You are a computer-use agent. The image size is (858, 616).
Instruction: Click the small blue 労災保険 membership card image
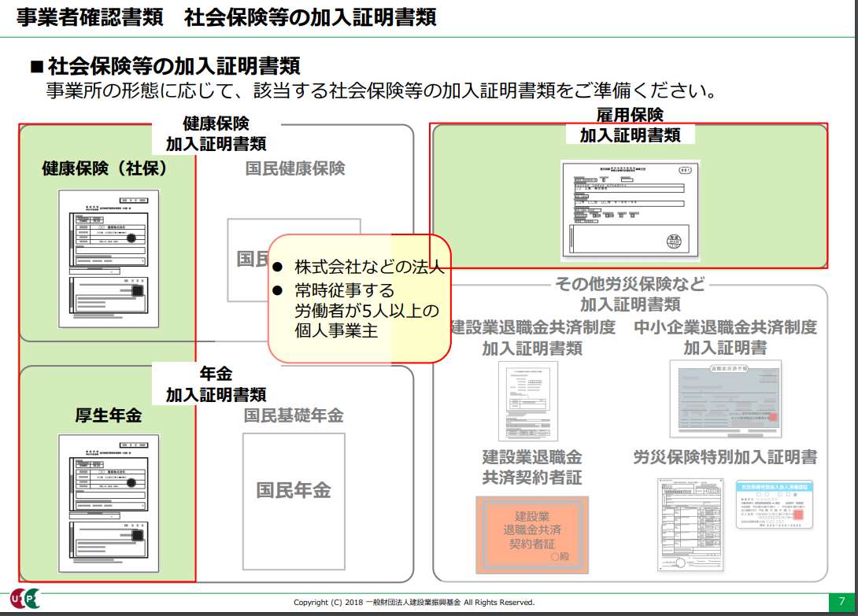tap(774, 504)
